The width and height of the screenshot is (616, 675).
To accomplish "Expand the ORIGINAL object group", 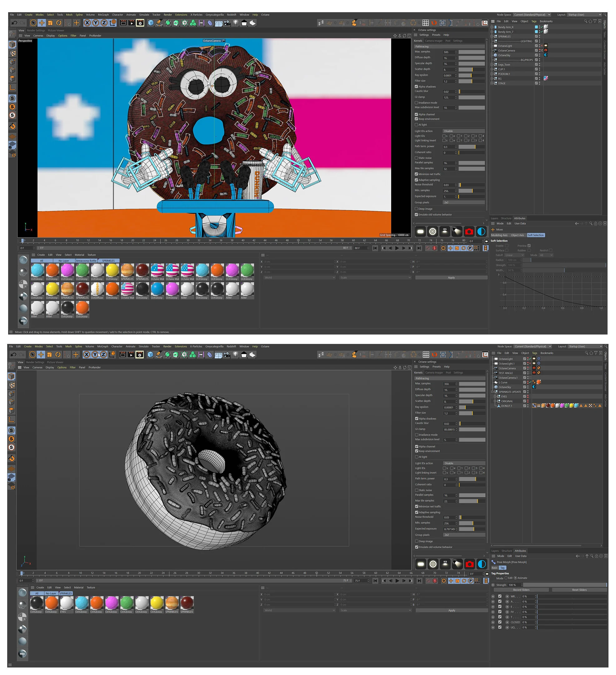I will (495, 401).
